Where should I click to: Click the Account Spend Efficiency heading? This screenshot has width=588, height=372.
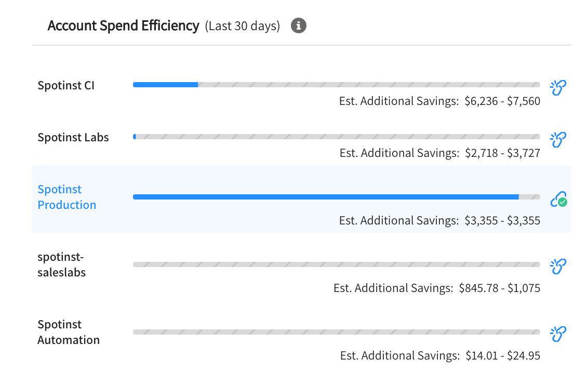tap(123, 25)
